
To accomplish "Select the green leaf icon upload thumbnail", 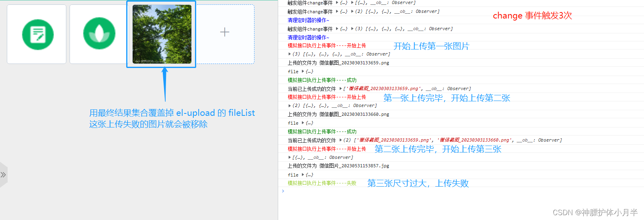I will click(99, 34).
